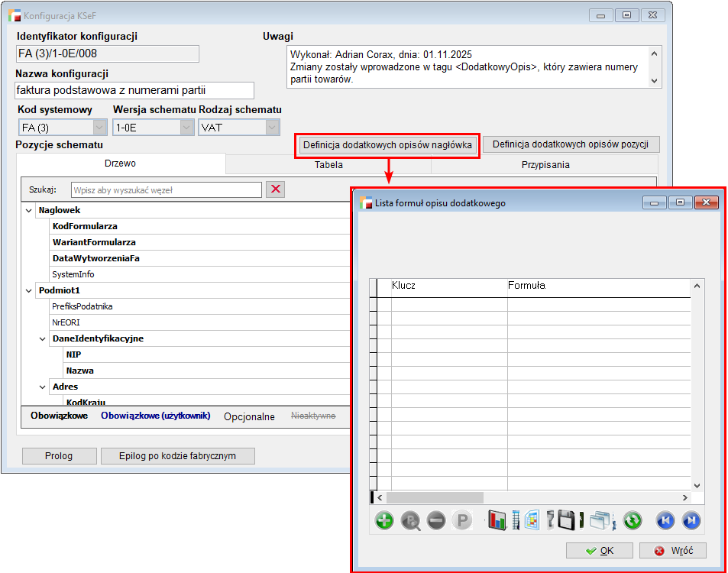Viewport: 728px width, 573px height.
Task: Click the bar chart icon in toolbar
Action: 497,521
